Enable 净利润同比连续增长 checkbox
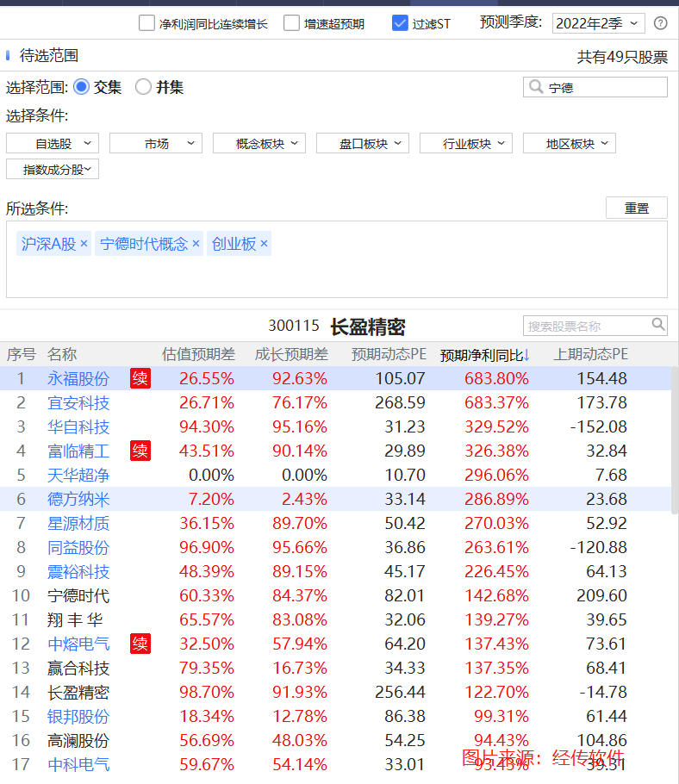The width and height of the screenshot is (679, 784). click(146, 23)
